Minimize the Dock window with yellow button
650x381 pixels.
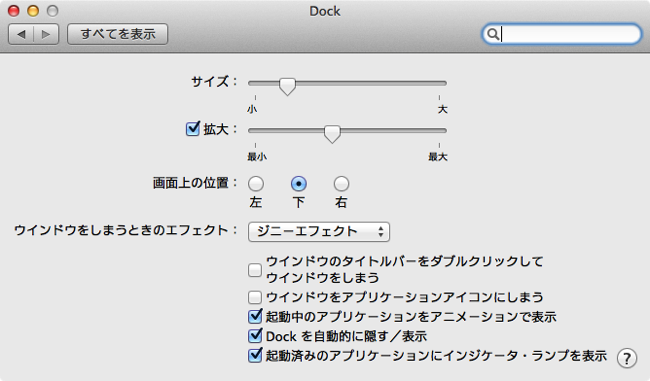(33, 11)
